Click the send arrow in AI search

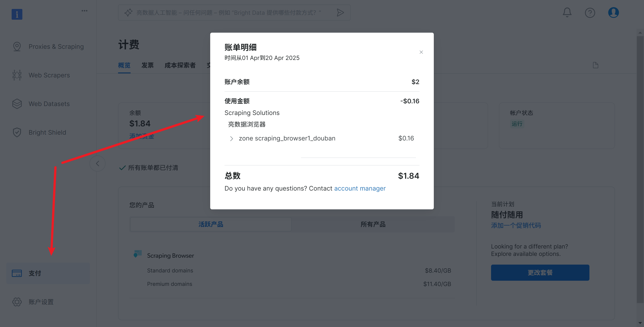pos(340,13)
